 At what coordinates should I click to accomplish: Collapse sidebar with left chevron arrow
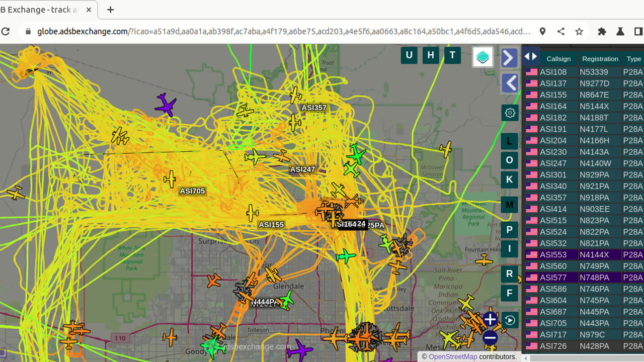(510, 83)
